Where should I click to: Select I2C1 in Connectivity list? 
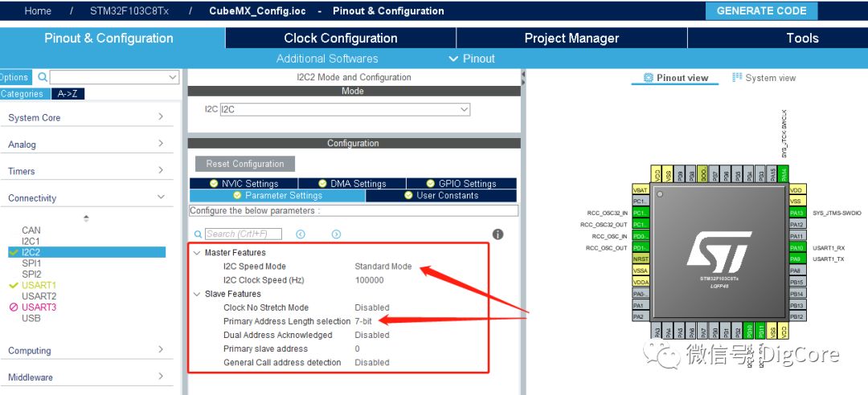click(x=31, y=241)
